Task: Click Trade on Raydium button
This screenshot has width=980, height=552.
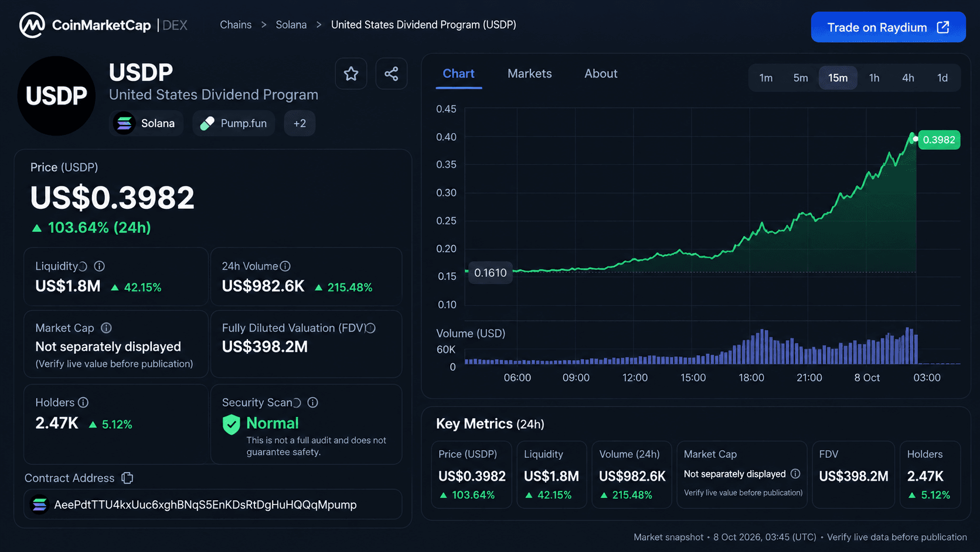Action: [888, 27]
